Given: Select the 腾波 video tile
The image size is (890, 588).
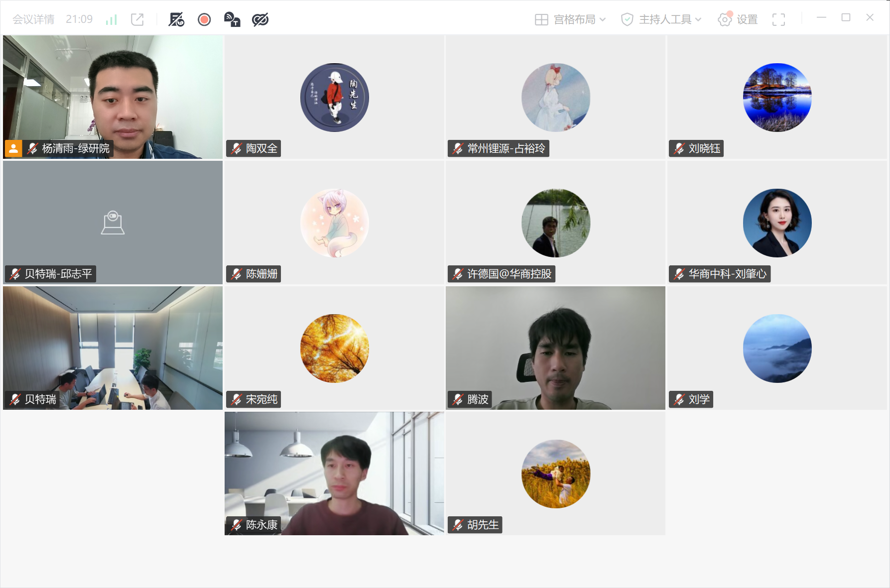Looking at the screenshot, I should click(x=555, y=348).
